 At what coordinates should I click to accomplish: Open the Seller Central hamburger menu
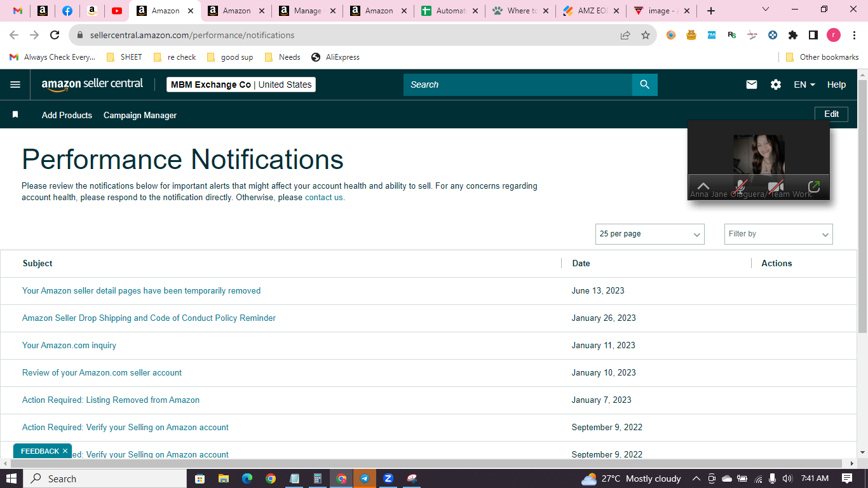tap(15, 85)
